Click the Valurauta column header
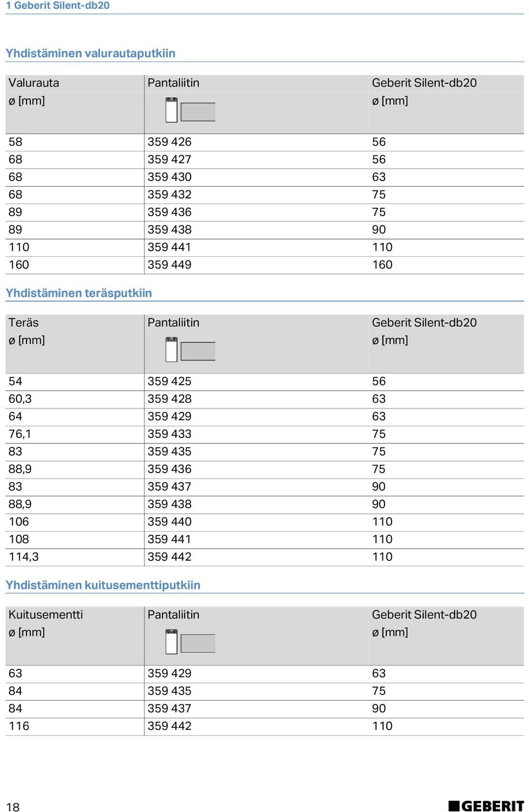This screenshot has width=529, height=812. [34, 83]
